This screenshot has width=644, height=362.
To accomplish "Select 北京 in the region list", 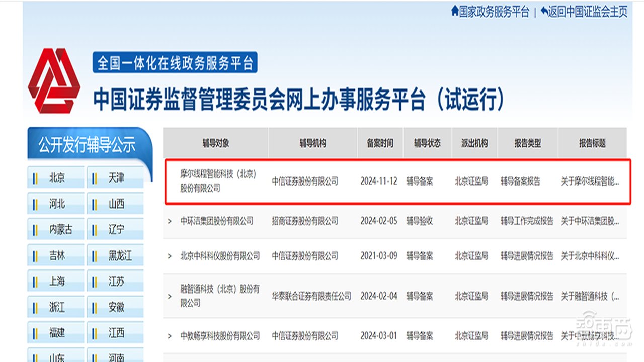I will [56, 178].
